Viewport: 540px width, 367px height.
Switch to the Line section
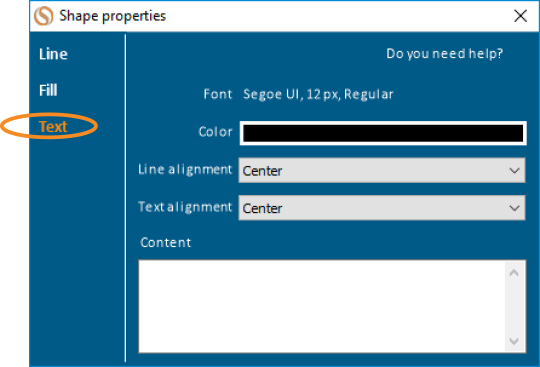tap(53, 54)
